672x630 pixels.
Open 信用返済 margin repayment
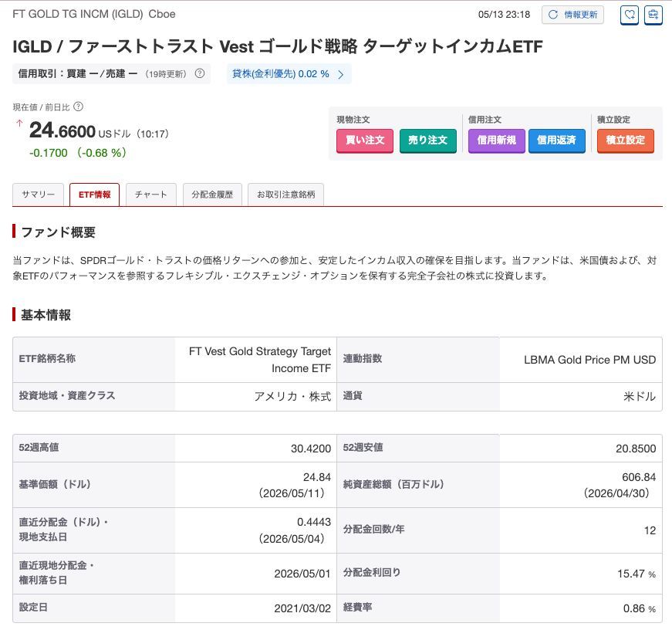point(557,141)
